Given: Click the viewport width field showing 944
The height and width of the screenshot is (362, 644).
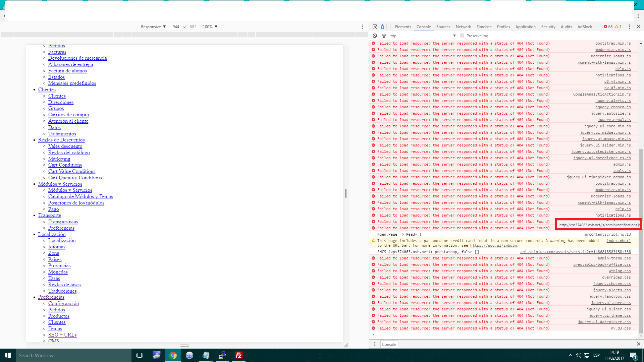Looking at the screenshot, I should [176, 26].
